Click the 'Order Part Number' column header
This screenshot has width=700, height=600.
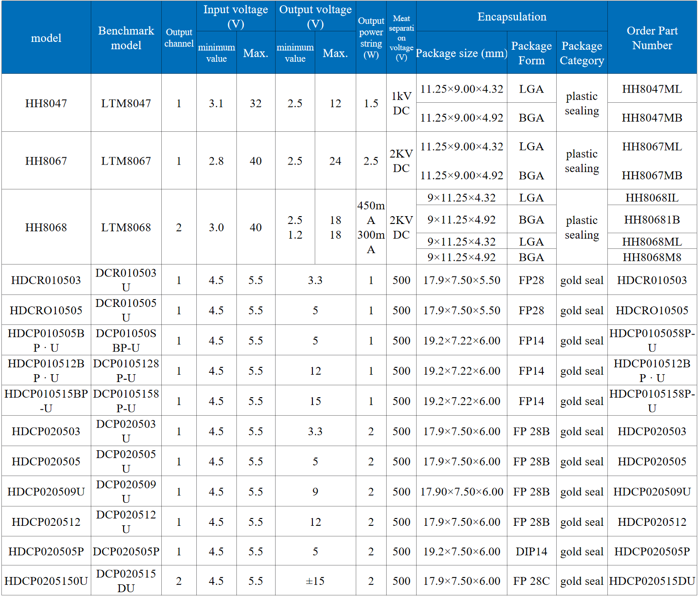[x=652, y=38]
